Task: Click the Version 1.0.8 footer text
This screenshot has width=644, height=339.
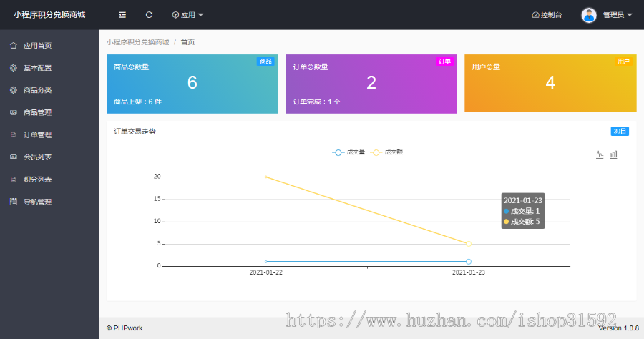Action: click(618, 328)
